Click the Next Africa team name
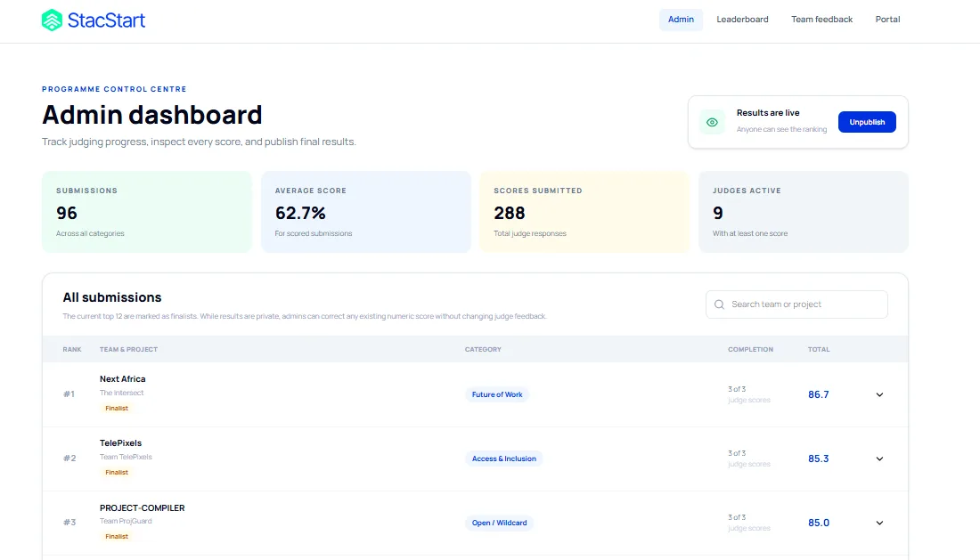 (123, 379)
